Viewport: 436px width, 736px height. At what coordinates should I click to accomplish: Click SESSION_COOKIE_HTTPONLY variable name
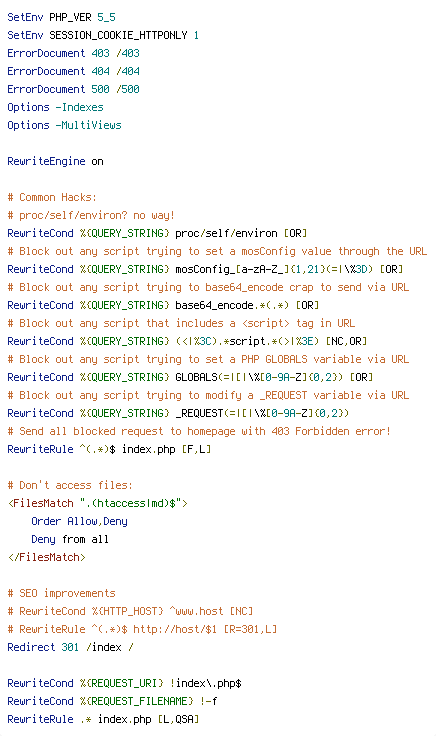click(118, 35)
